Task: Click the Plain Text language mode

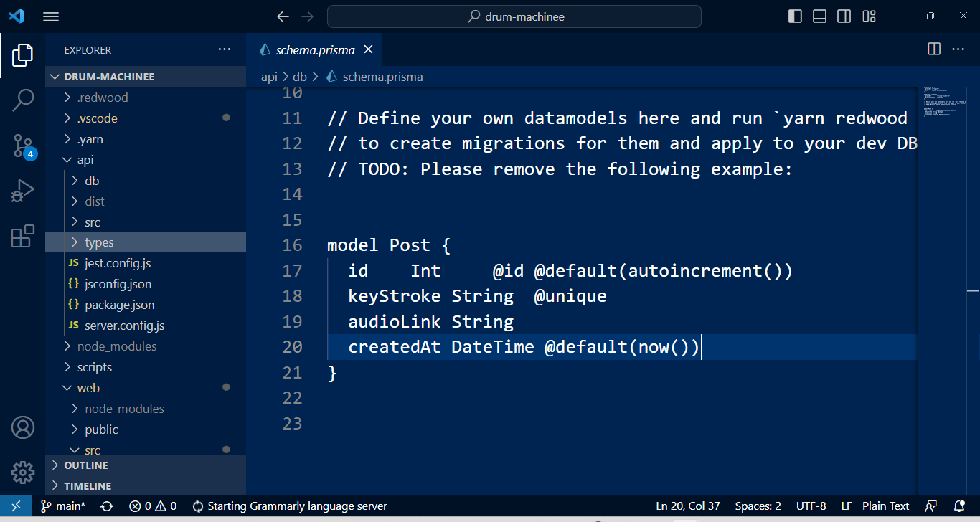Action: pyautogui.click(x=885, y=506)
